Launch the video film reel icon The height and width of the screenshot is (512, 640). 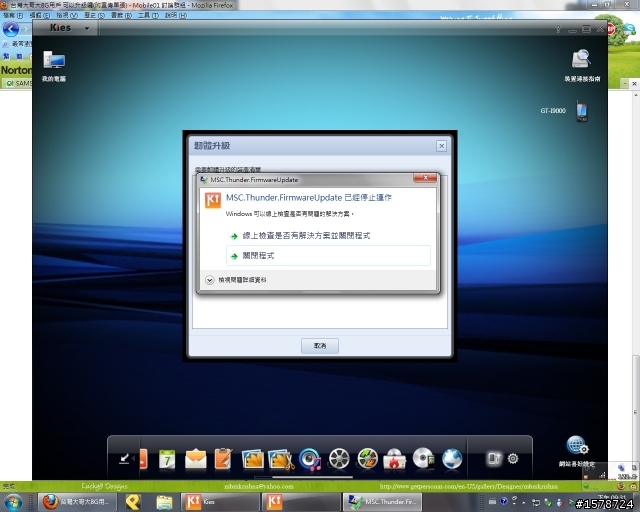tap(339, 459)
